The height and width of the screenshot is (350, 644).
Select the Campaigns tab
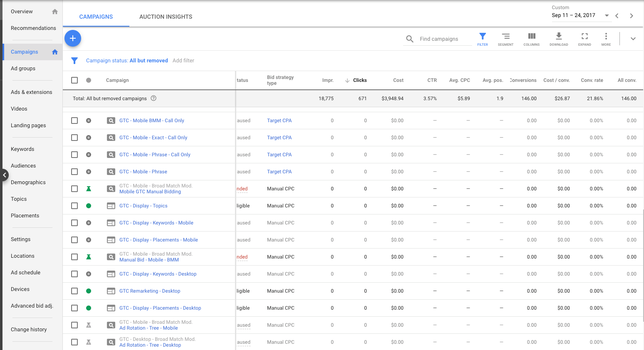coord(96,17)
